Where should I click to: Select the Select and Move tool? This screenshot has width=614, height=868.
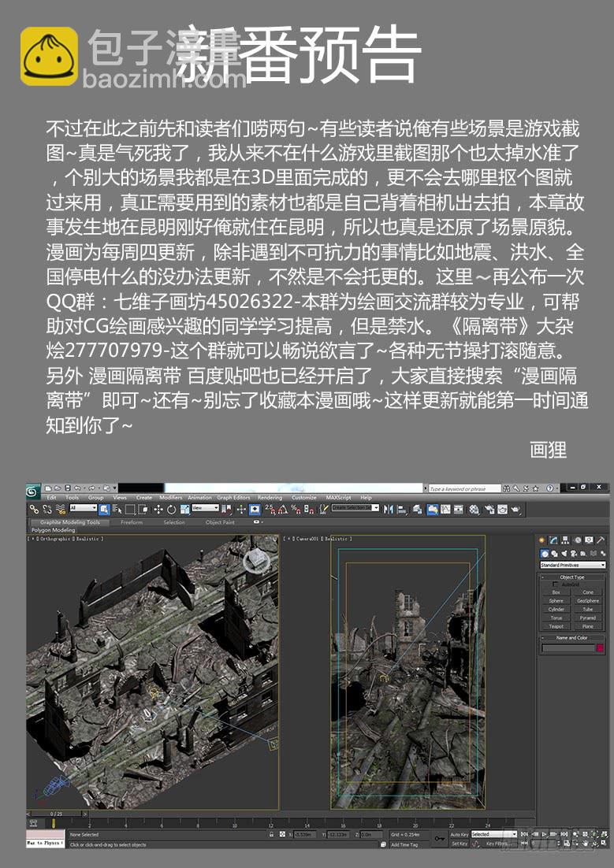click(x=158, y=510)
